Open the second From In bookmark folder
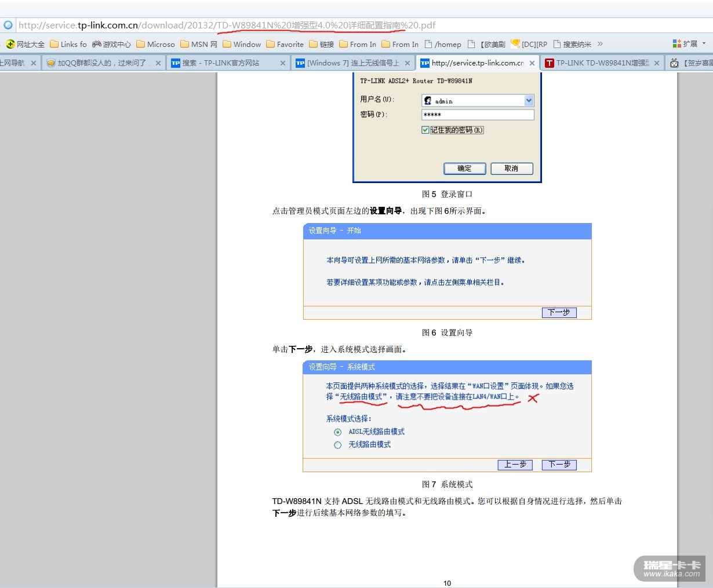This screenshot has height=588, width=713. tap(400, 44)
